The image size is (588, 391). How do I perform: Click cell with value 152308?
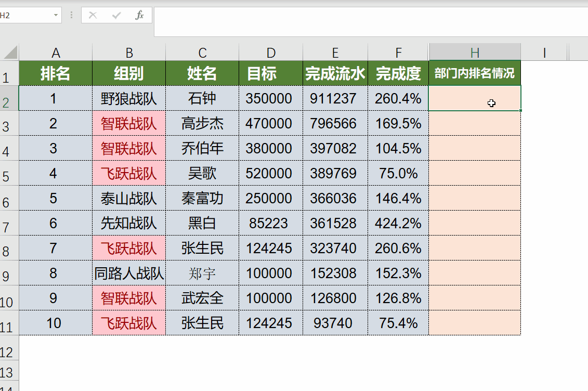[x=335, y=273]
